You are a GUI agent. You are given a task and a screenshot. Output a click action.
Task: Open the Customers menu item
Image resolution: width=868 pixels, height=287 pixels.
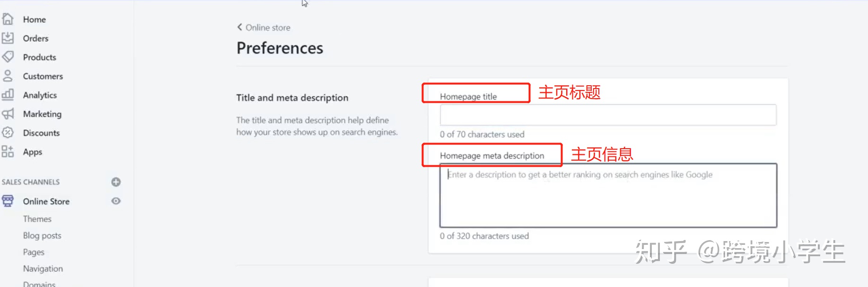(x=43, y=76)
